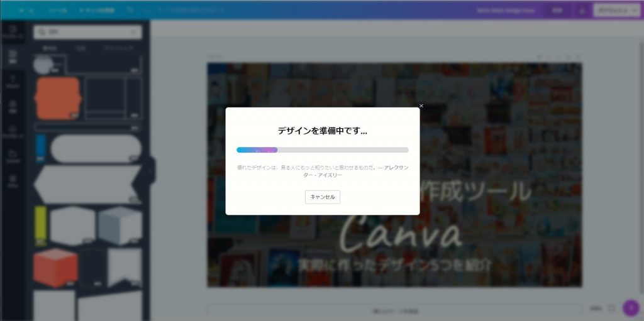Viewport: 644px width, 321px height.
Task: Expand the publish dropdown in header
Action: (616, 10)
